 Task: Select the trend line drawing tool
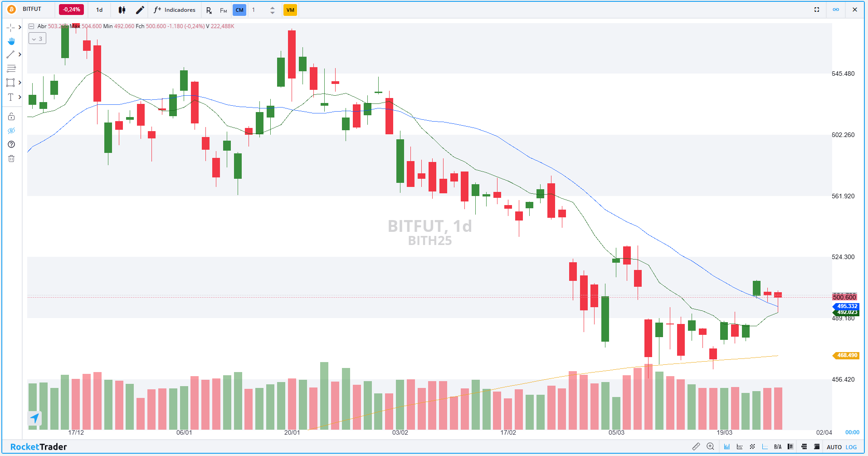pos(10,54)
